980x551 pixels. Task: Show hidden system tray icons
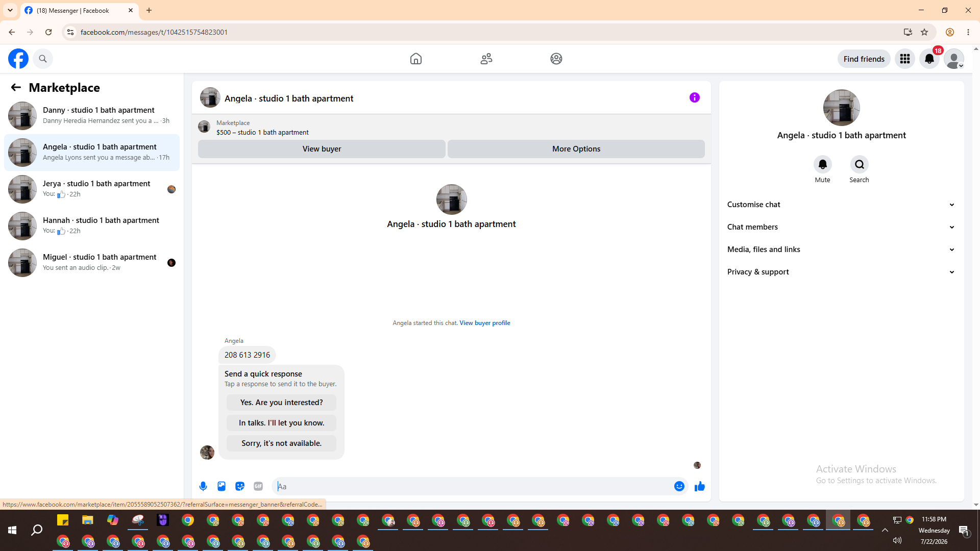click(x=885, y=530)
